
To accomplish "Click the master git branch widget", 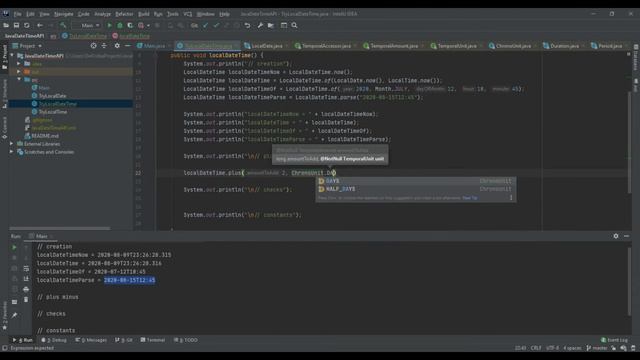I will point(597,348).
